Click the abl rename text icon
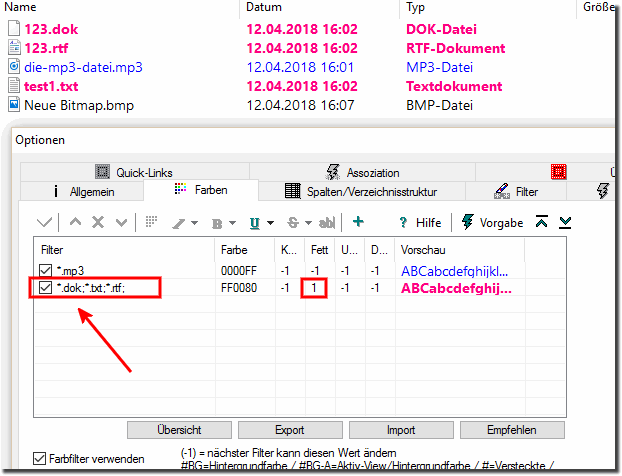This screenshot has width=622, height=476. pos(327,223)
